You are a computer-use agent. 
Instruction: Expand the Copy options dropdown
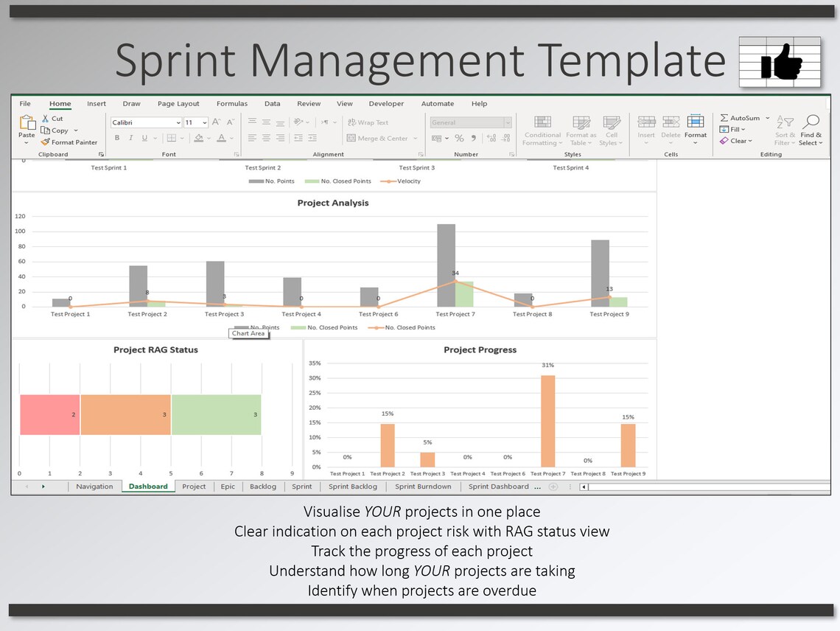pyautogui.click(x=75, y=130)
